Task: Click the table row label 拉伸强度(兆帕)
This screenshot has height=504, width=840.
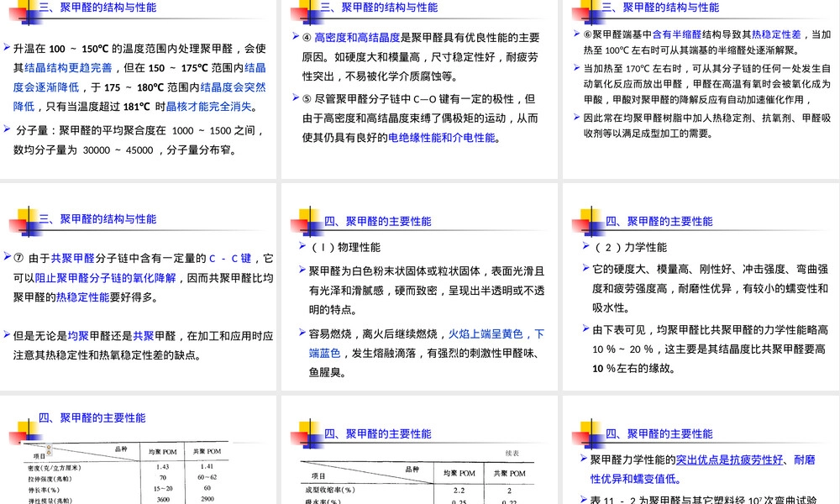Action: tap(50, 479)
